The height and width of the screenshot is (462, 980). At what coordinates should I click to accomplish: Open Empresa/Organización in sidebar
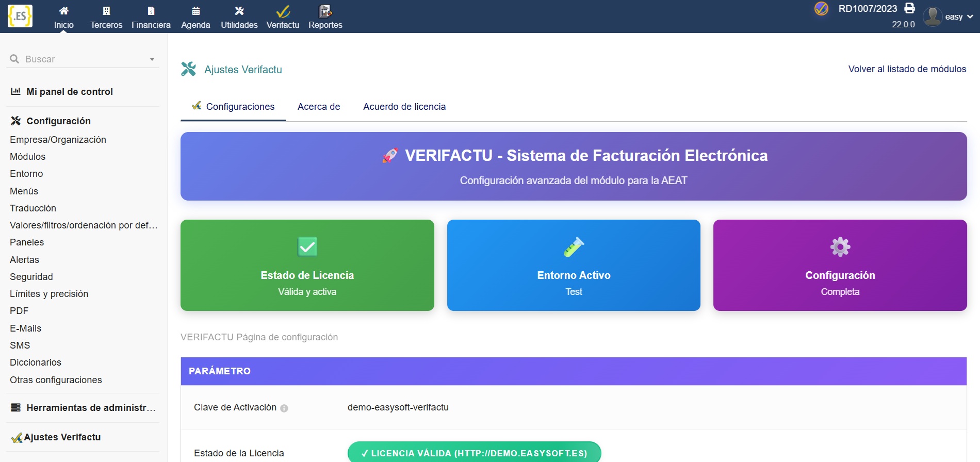[58, 140]
